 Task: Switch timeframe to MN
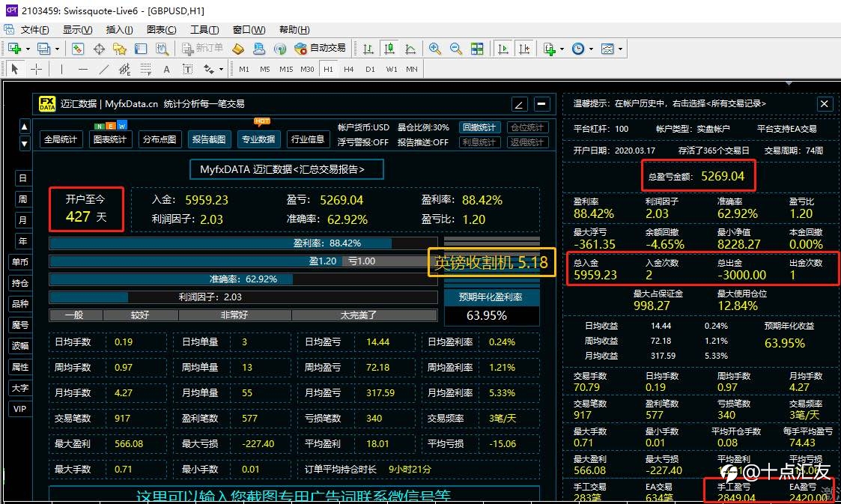coord(411,69)
